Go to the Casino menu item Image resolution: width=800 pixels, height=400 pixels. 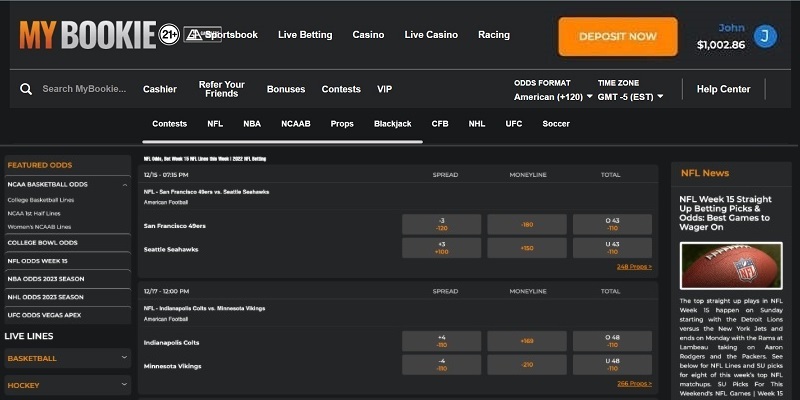pyautogui.click(x=368, y=35)
